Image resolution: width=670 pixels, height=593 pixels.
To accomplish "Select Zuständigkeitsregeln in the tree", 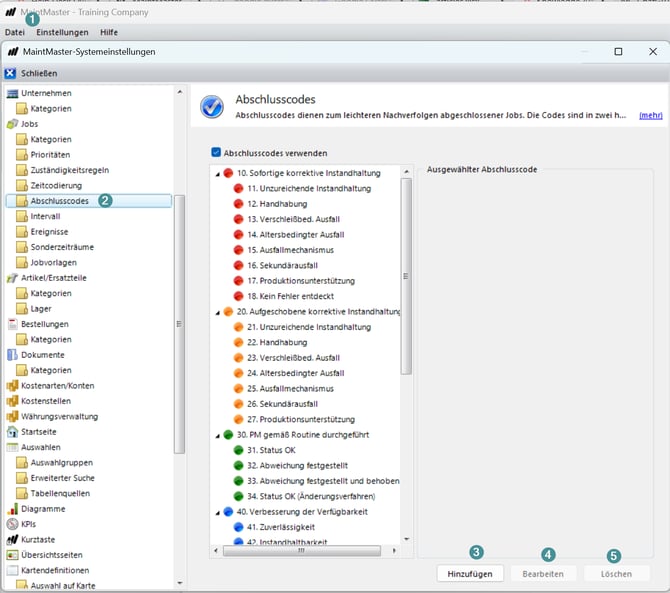I will click(x=70, y=170).
